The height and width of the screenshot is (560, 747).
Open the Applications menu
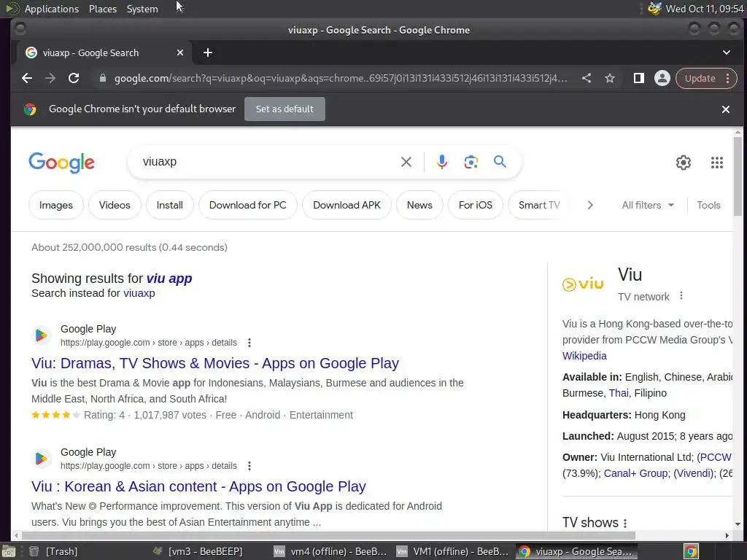[52, 9]
